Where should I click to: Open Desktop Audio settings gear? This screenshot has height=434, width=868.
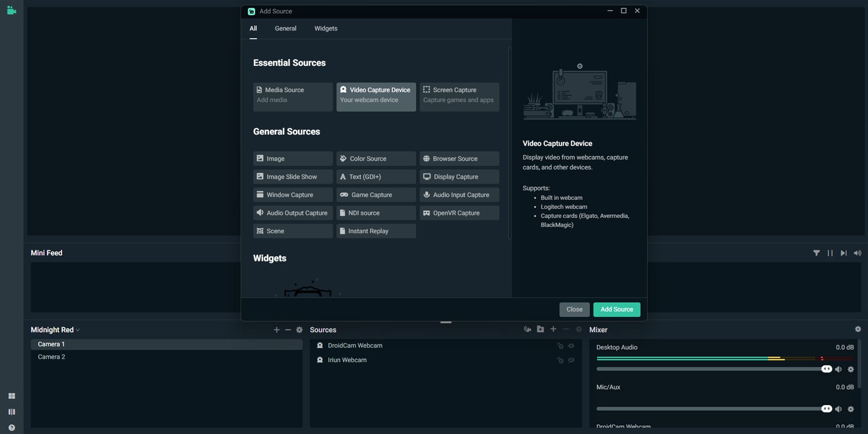851,369
